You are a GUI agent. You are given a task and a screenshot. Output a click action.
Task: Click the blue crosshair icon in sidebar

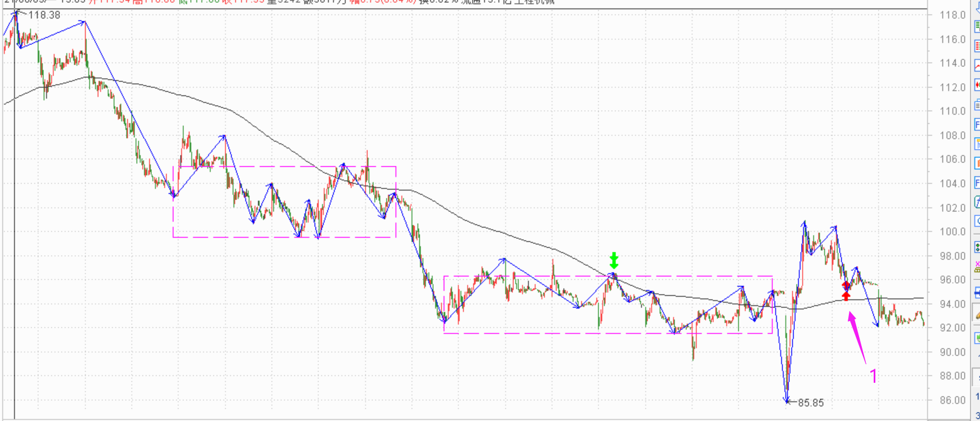(x=977, y=292)
